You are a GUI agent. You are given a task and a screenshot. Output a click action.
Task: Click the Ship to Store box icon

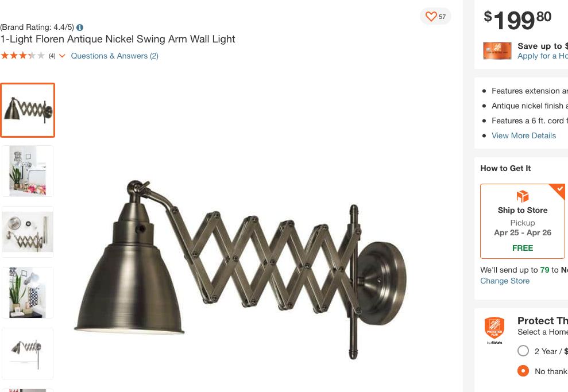click(523, 196)
